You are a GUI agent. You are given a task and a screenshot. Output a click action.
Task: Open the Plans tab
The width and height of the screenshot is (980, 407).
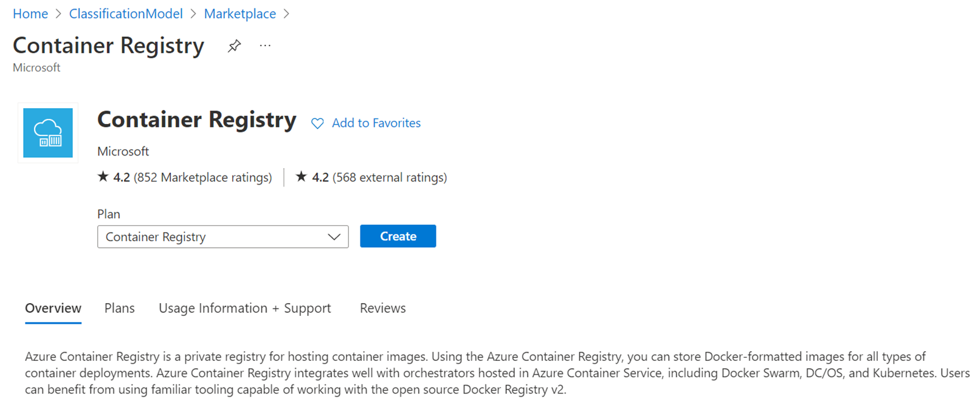(x=119, y=308)
